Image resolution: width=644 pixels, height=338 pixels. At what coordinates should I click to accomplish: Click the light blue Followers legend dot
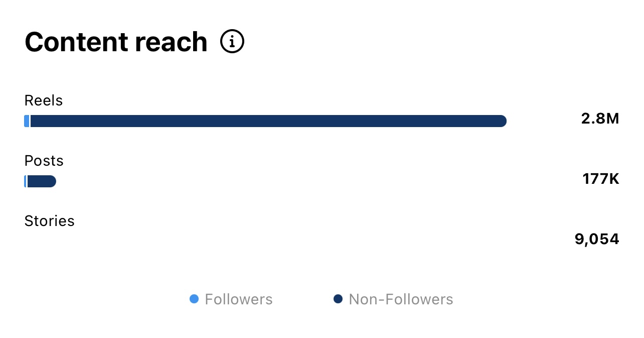(x=194, y=299)
